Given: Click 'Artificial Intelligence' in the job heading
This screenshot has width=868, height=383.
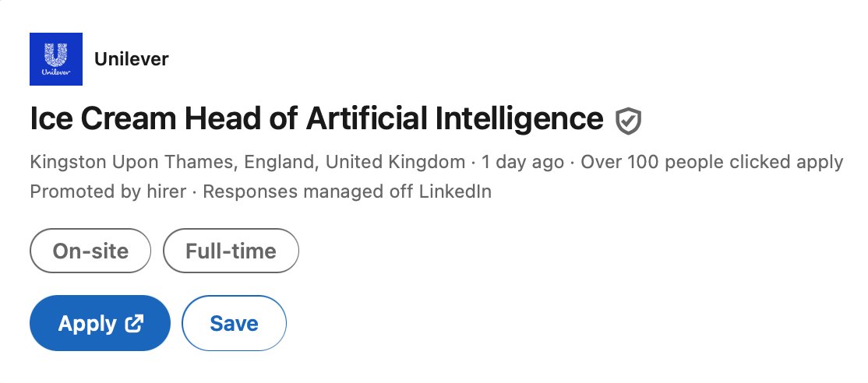Looking at the screenshot, I should 454,118.
